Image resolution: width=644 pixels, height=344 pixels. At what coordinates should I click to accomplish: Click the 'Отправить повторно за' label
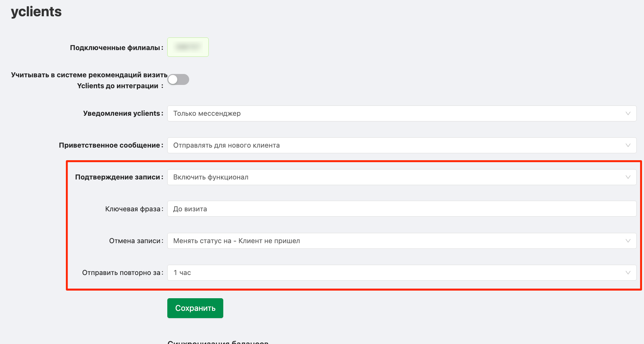click(x=121, y=273)
